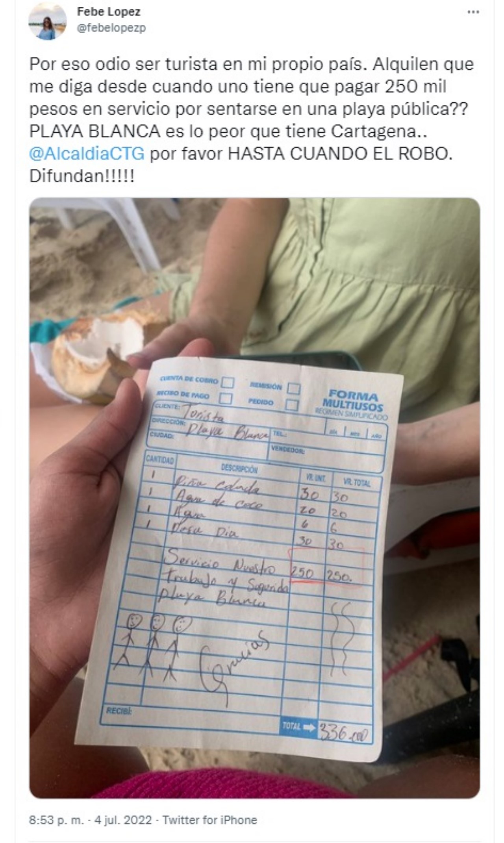Open the Febe Lopez display name link
The width and height of the screenshot is (504, 843).
pos(109,12)
